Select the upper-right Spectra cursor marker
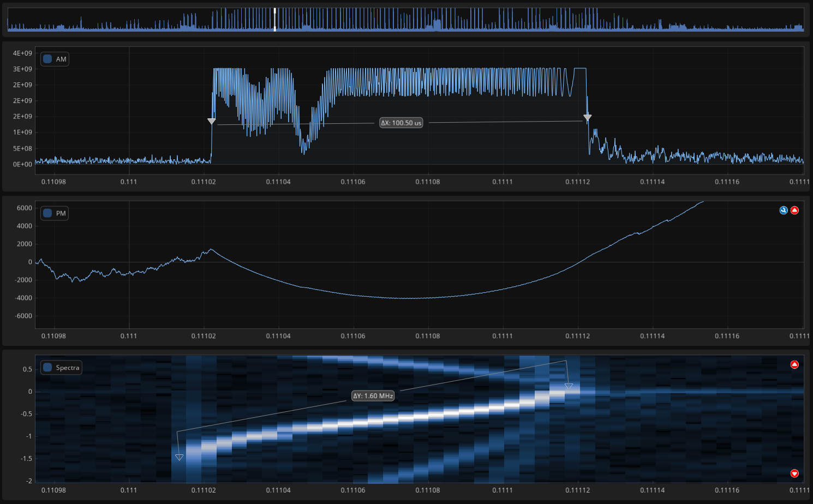Image resolution: width=813 pixels, height=504 pixels. coord(569,386)
